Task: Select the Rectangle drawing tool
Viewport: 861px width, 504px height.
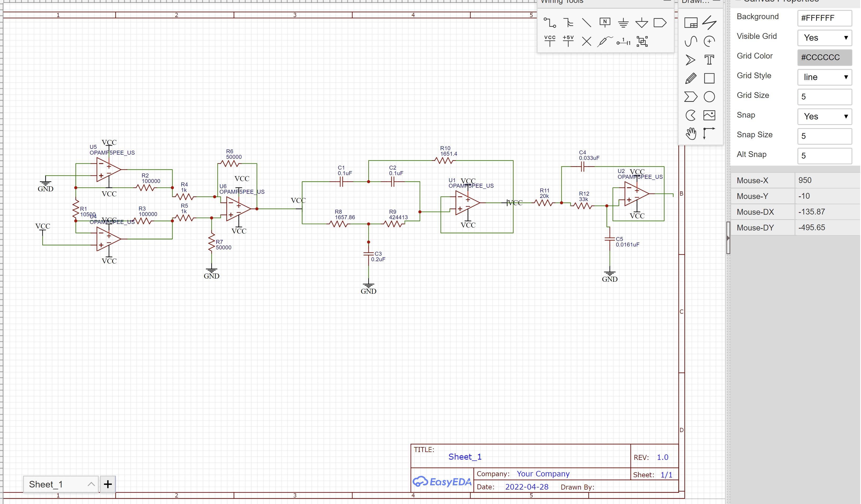Action: point(709,78)
